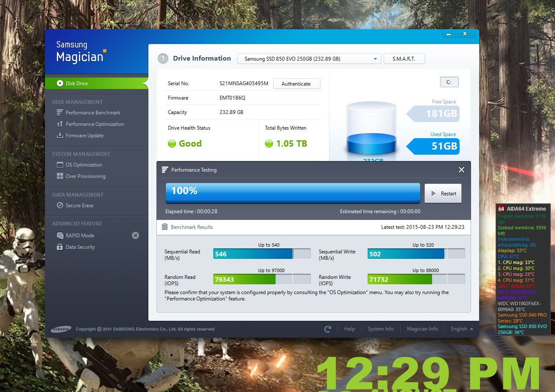This screenshot has height=392, width=555.
Task: Click the 1.05 TB written value
Action: coord(292,144)
